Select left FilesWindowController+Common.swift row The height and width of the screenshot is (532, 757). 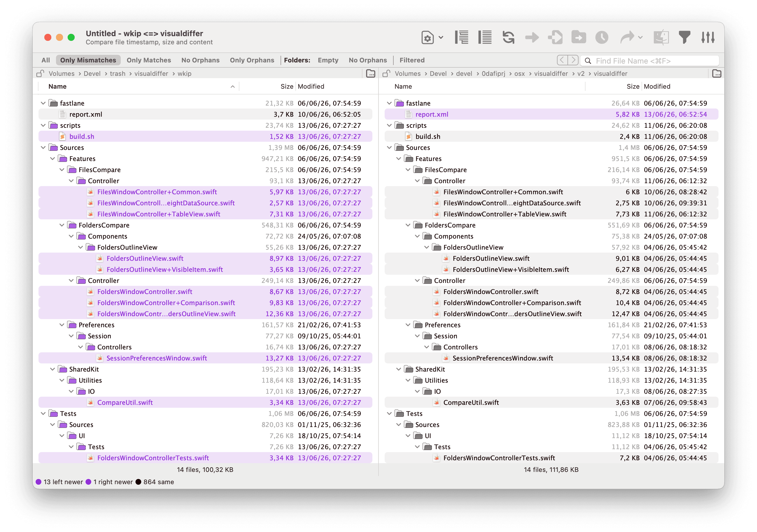[x=205, y=192]
